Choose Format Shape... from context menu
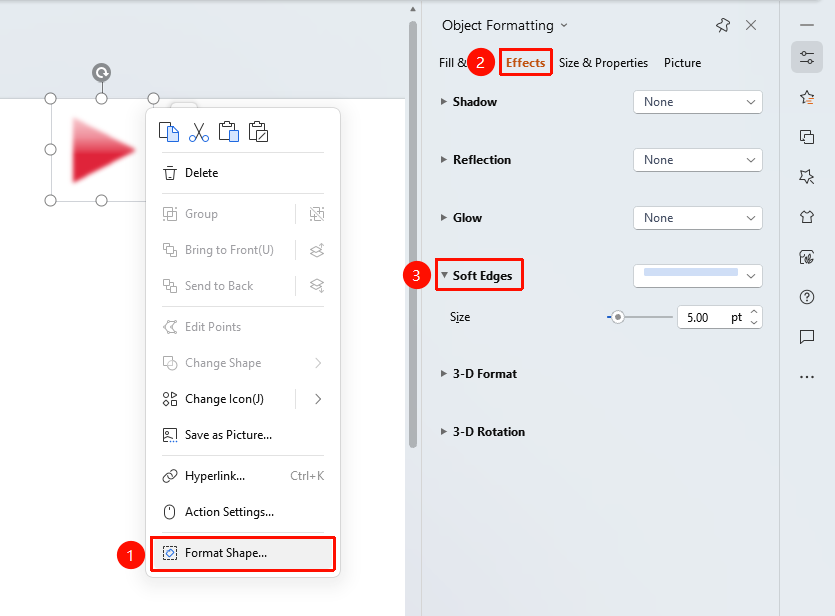The width and height of the screenshot is (835, 616). pyautogui.click(x=243, y=553)
